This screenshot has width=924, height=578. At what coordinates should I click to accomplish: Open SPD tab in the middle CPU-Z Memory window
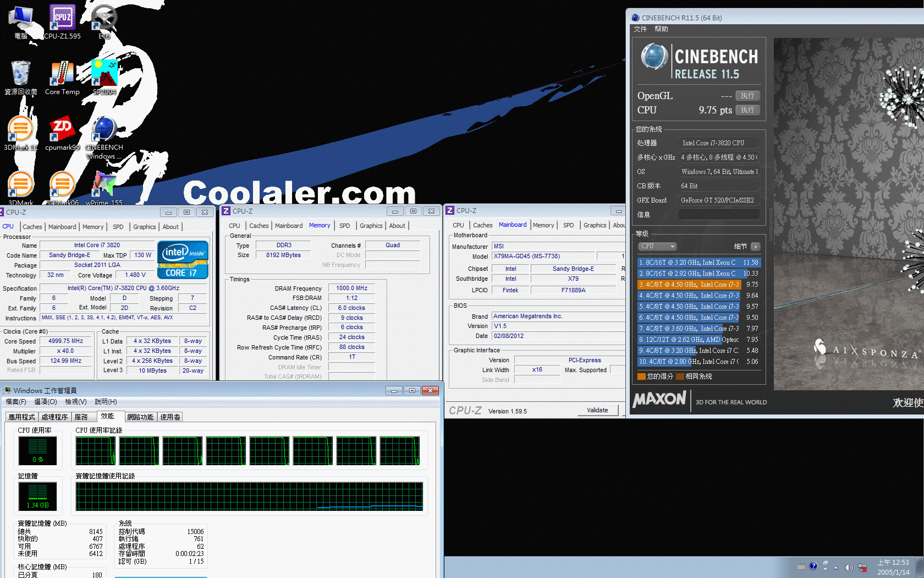(345, 226)
